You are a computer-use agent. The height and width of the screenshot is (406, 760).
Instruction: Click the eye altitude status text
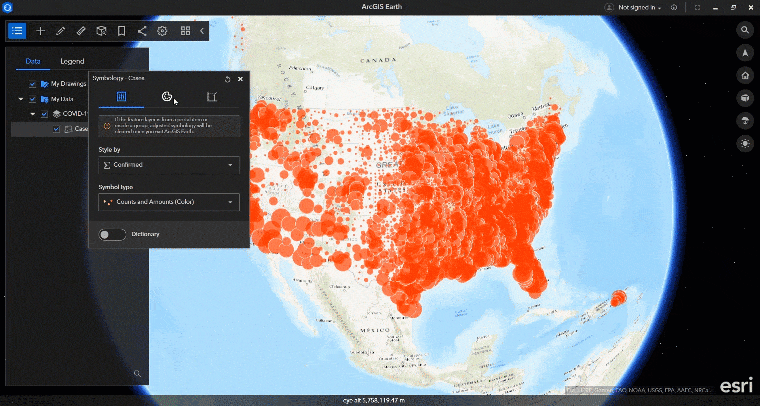[374, 401]
